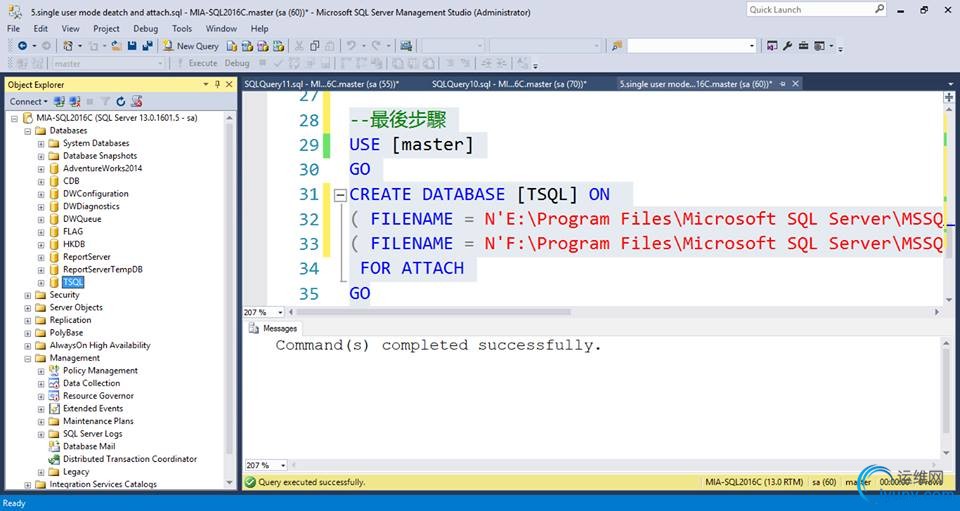The height and width of the screenshot is (511, 960).
Task: Open the Help menu
Action: [260, 28]
